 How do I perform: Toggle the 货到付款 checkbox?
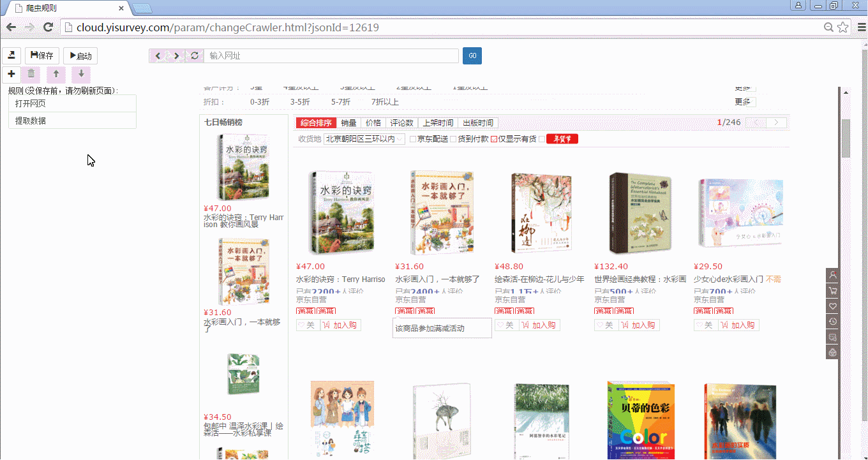(453, 139)
